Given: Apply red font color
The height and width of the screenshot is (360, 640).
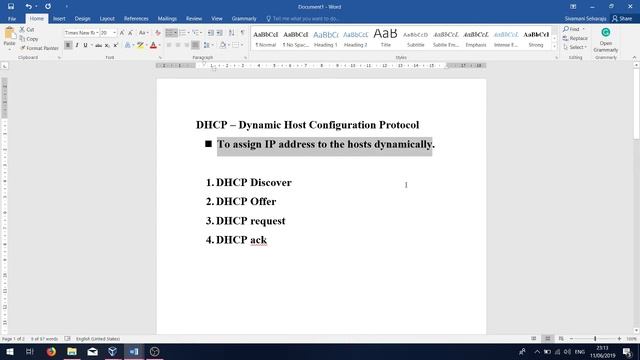Looking at the screenshot, I should click(x=153, y=45).
